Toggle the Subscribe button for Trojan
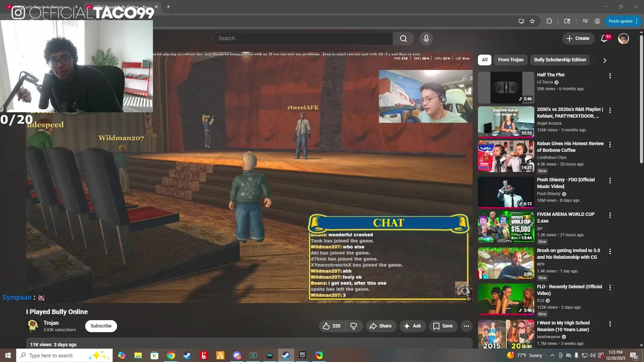This screenshot has height=362, width=644. (101, 326)
